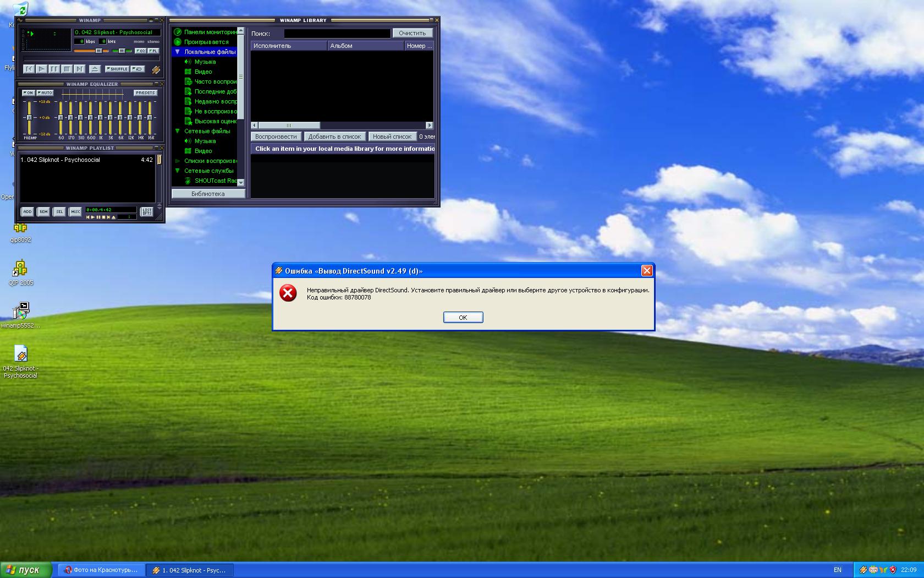The image size is (924, 578).
Task: Click the 16K equalizer band slider
Action: pyautogui.click(x=150, y=118)
